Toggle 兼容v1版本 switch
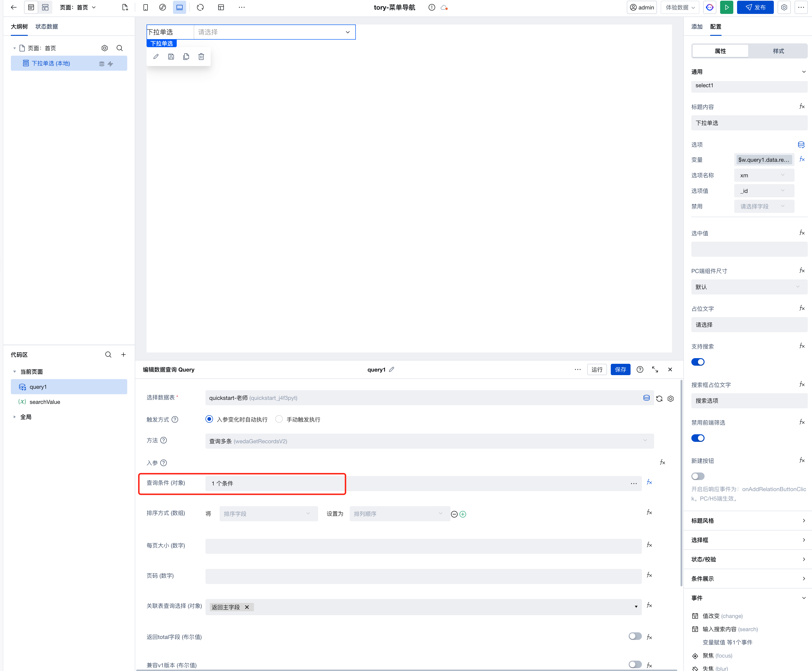This screenshot has width=812, height=671. 635,664
